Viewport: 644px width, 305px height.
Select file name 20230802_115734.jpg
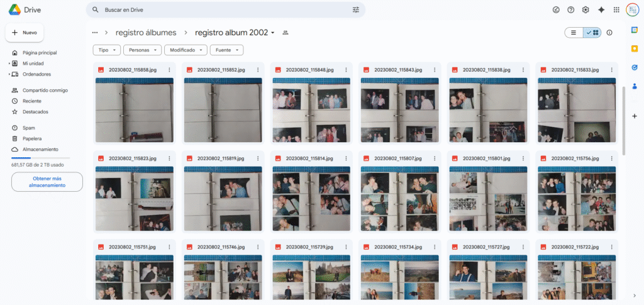click(x=398, y=247)
